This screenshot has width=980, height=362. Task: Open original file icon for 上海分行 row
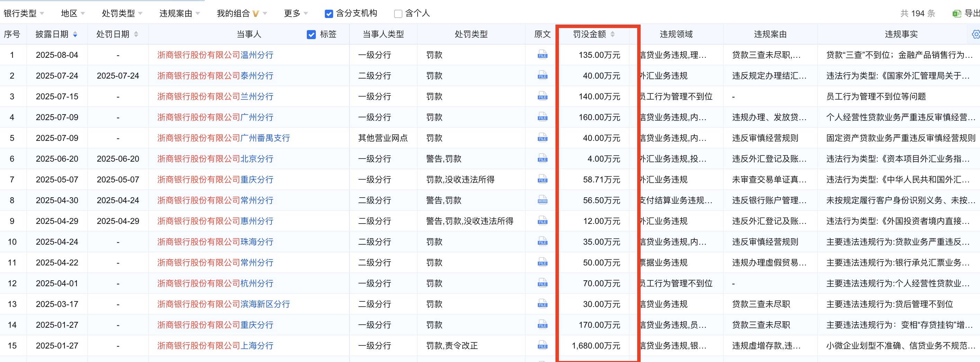pos(543,345)
